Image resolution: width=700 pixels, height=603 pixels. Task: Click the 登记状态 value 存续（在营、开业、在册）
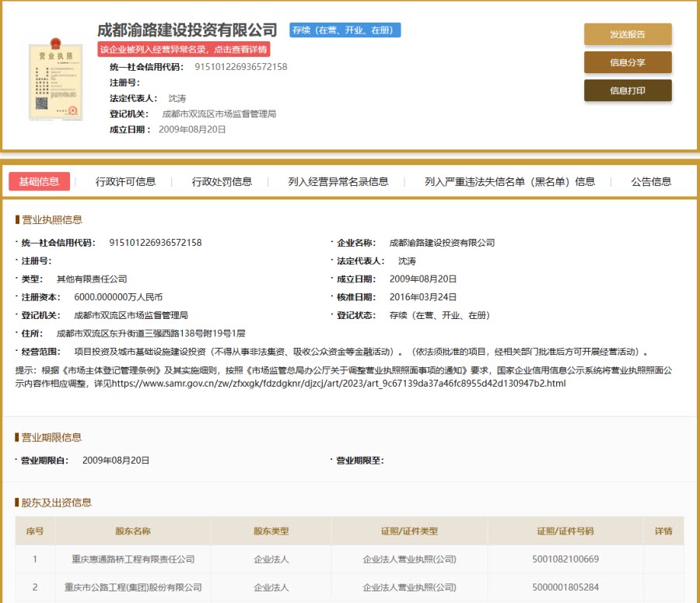[439, 315]
